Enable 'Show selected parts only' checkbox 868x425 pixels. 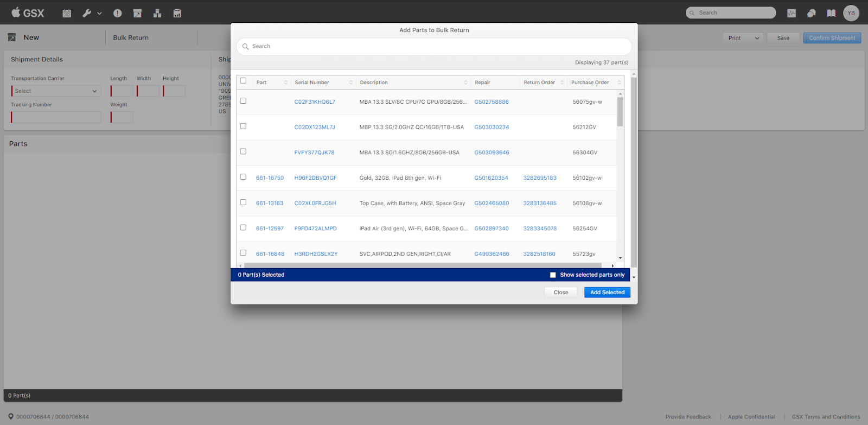553,275
